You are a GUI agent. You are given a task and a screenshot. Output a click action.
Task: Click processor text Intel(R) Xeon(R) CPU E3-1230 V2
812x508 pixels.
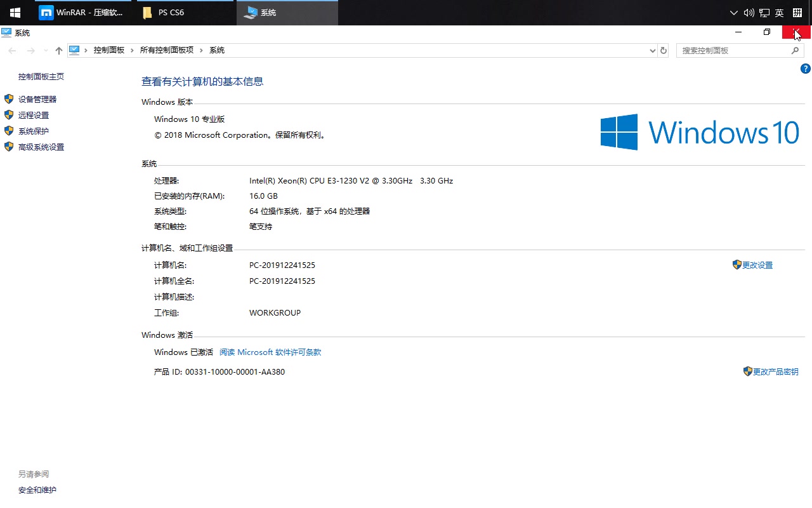coord(351,181)
